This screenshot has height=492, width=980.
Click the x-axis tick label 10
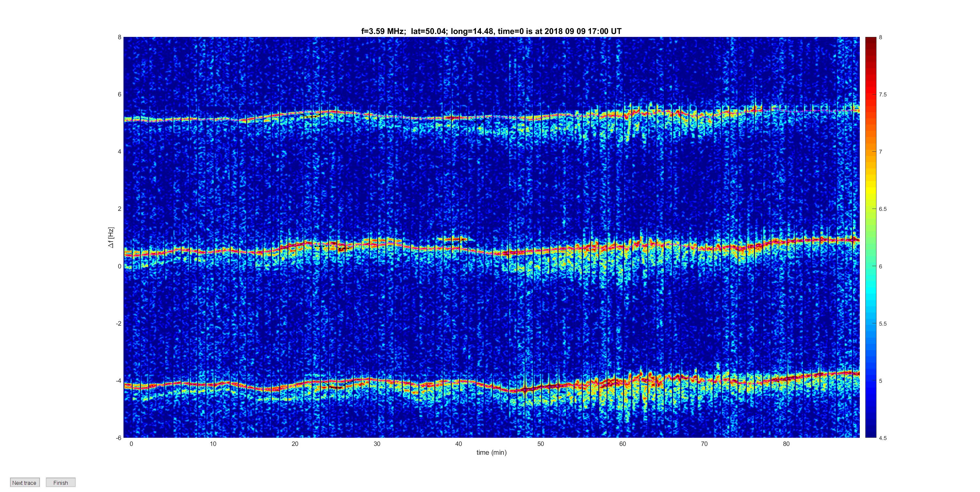pos(213,444)
